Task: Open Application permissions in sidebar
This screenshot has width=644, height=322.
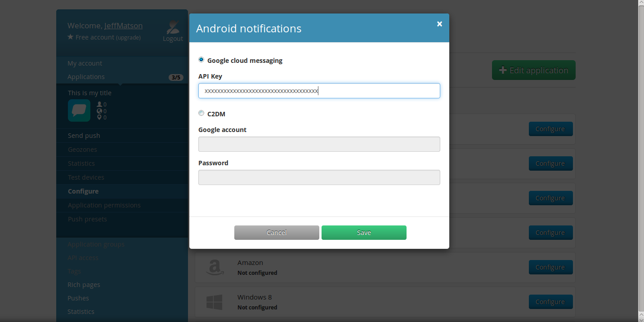Action: [x=104, y=205]
